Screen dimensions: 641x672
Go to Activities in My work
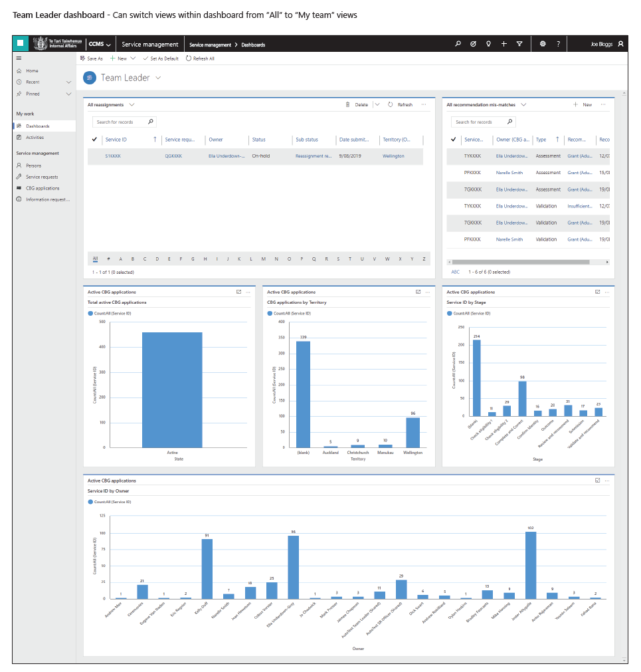(35, 137)
